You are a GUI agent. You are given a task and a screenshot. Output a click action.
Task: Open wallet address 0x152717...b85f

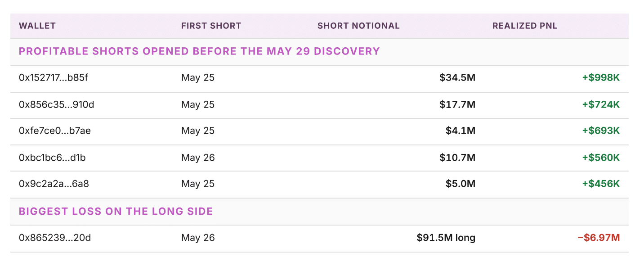click(x=54, y=78)
